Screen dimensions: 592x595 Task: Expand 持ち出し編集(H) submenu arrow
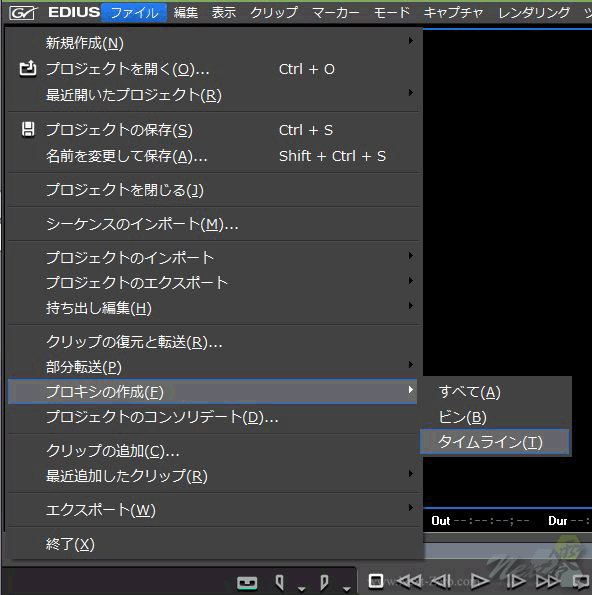411,305
